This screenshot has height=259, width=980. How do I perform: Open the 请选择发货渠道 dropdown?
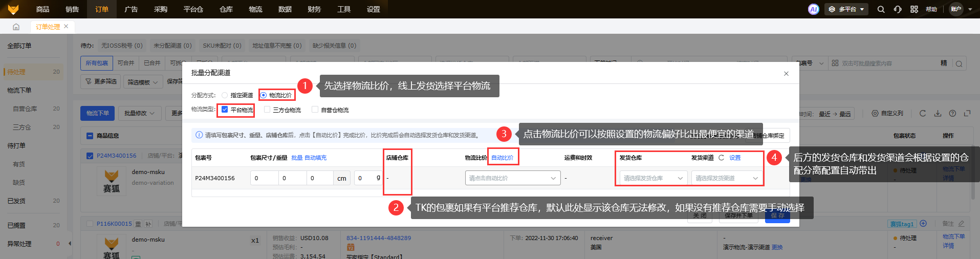(727, 178)
